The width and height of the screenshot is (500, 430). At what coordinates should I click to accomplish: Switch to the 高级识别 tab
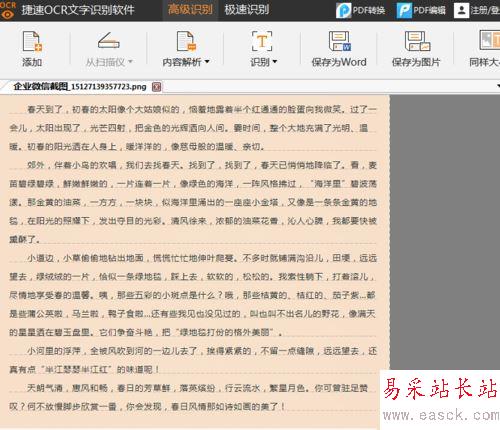(190, 10)
